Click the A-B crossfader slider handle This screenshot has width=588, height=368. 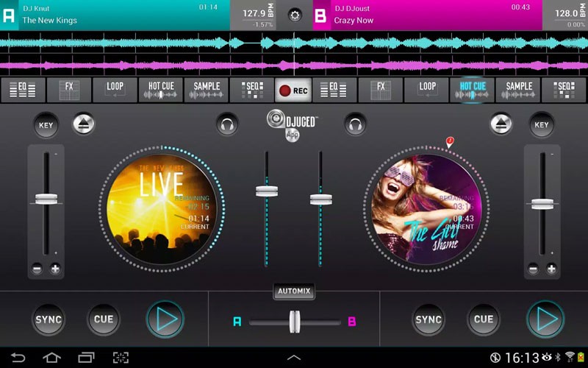pos(295,322)
